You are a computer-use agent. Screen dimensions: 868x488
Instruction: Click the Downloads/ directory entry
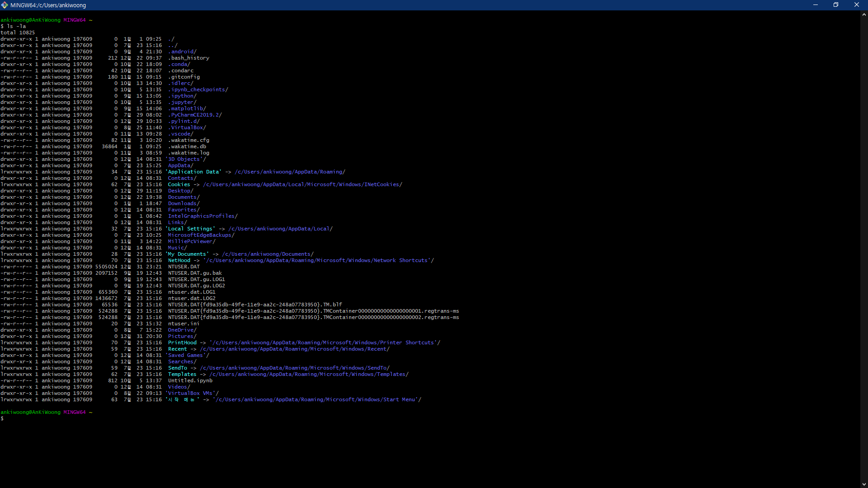click(184, 203)
